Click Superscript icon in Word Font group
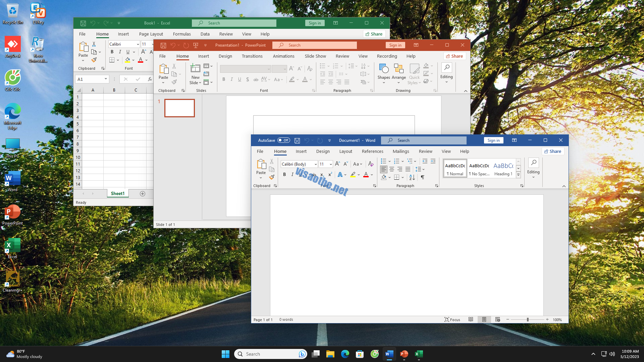 pyautogui.click(x=330, y=174)
